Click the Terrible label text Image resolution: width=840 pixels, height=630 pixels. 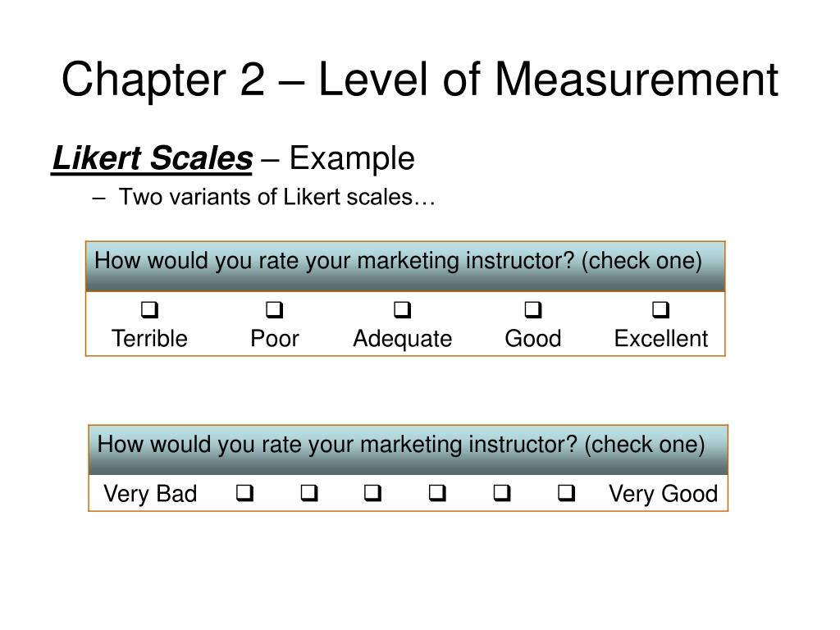149,339
